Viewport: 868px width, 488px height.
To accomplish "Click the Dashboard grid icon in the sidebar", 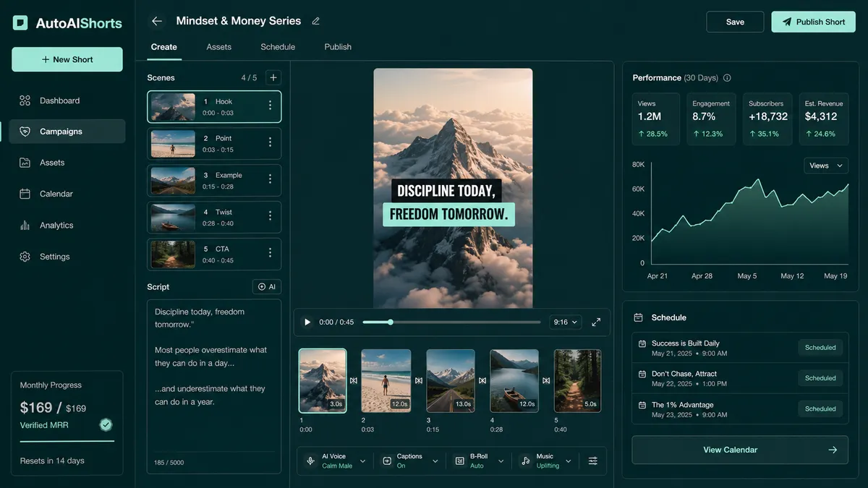I will coord(25,100).
